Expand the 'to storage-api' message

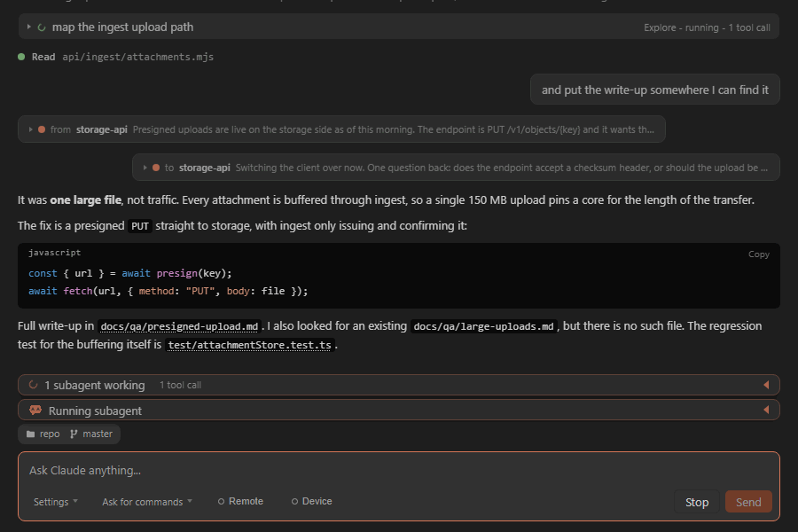pyautogui.click(x=145, y=168)
